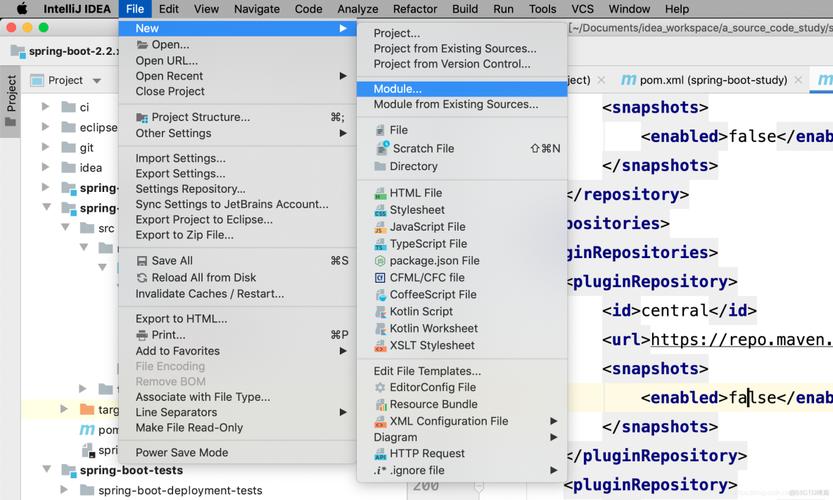The width and height of the screenshot is (833, 500).
Task: Click the CFML/CFC file icon
Action: pos(380,278)
